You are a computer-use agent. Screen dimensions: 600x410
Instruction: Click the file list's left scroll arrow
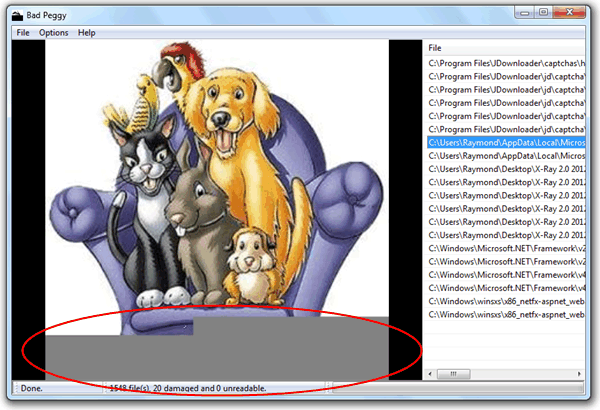coord(430,374)
